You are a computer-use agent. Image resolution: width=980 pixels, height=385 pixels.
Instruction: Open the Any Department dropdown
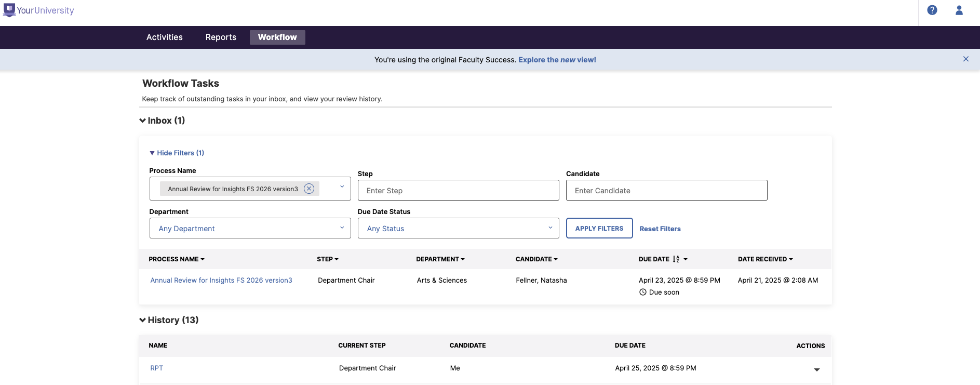click(x=250, y=228)
